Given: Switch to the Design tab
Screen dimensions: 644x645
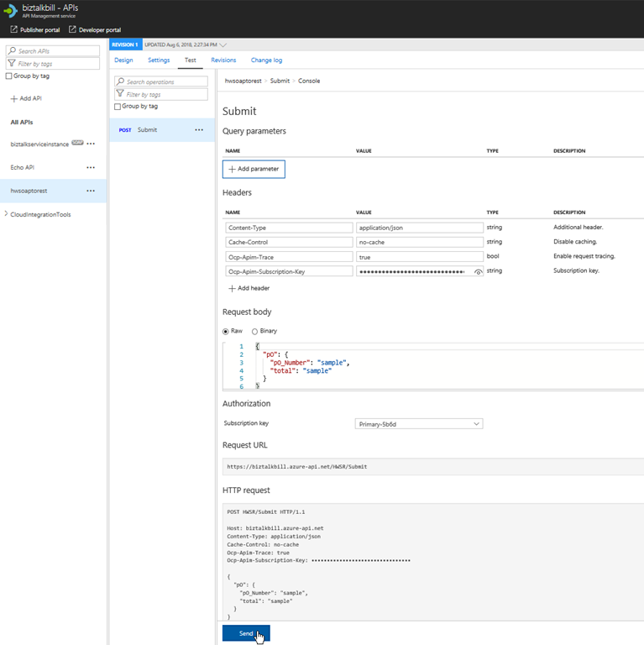Looking at the screenshot, I should [123, 60].
